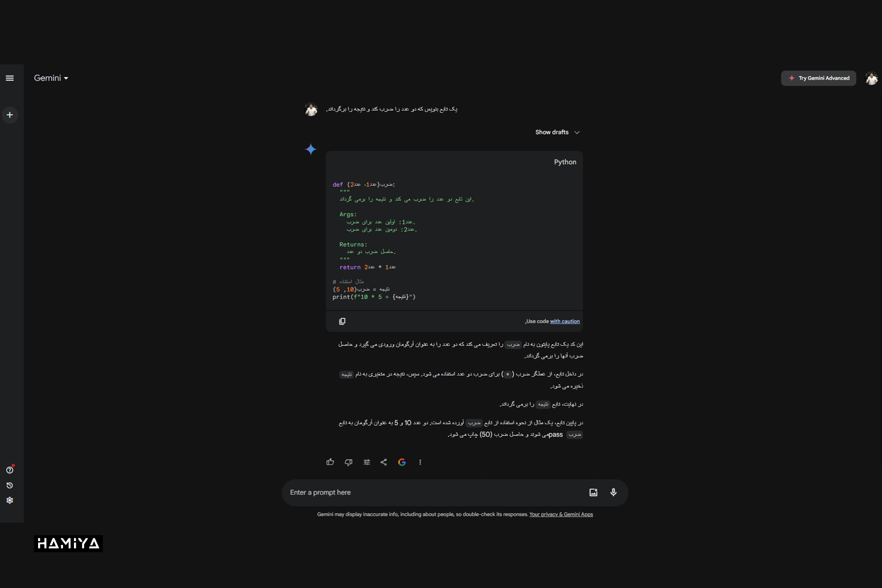Share the response via share icon

[384, 462]
